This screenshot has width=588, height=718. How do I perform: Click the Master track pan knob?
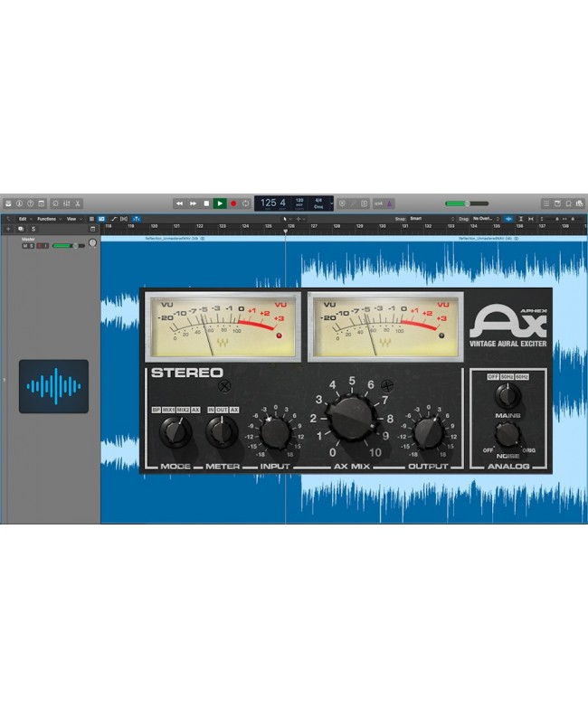click(92, 242)
